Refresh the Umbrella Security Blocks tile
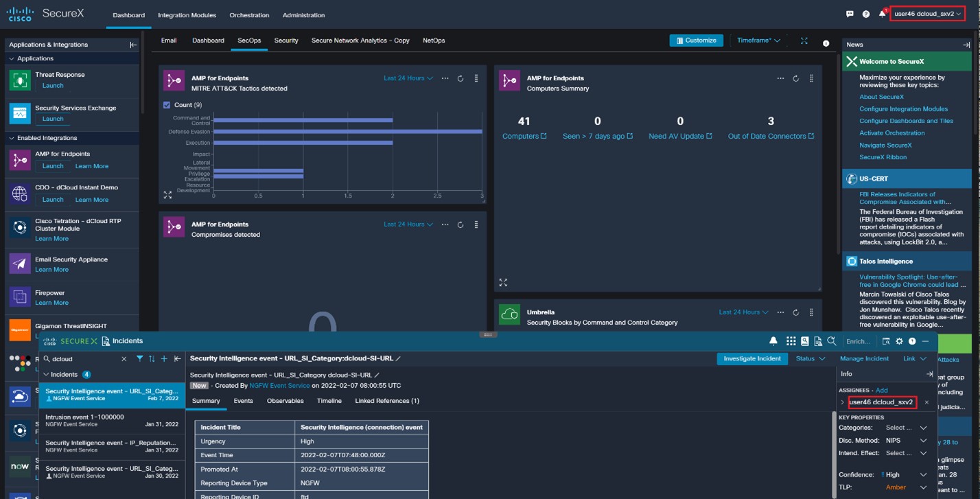980x499 pixels. (795, 312)
